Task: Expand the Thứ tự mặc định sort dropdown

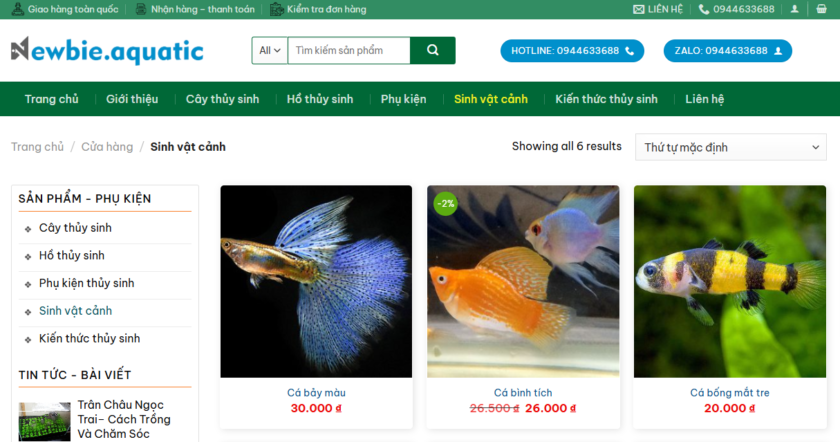Action: click(731, 147)
